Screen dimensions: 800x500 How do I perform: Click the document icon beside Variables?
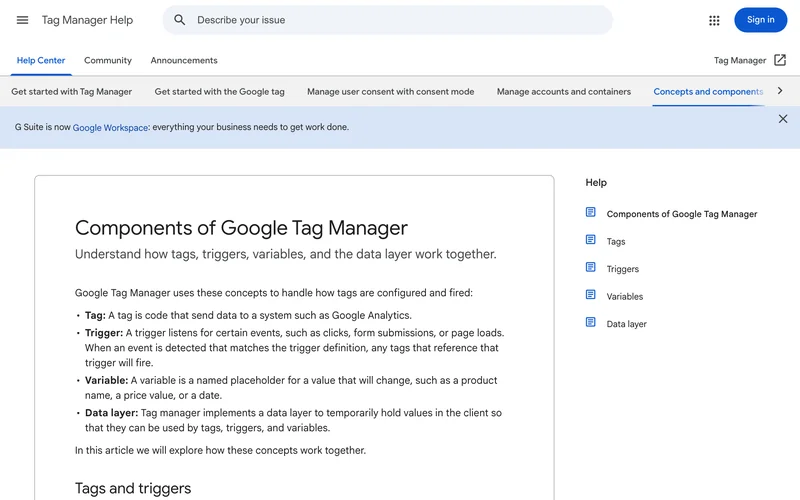click(x=590, y=295)
